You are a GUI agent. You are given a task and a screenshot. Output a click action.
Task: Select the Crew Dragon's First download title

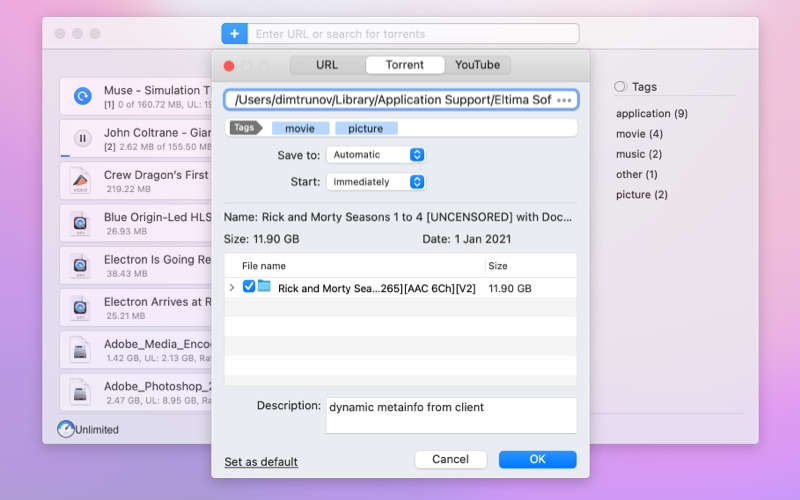pyautogui.click(x=156, y=175)
